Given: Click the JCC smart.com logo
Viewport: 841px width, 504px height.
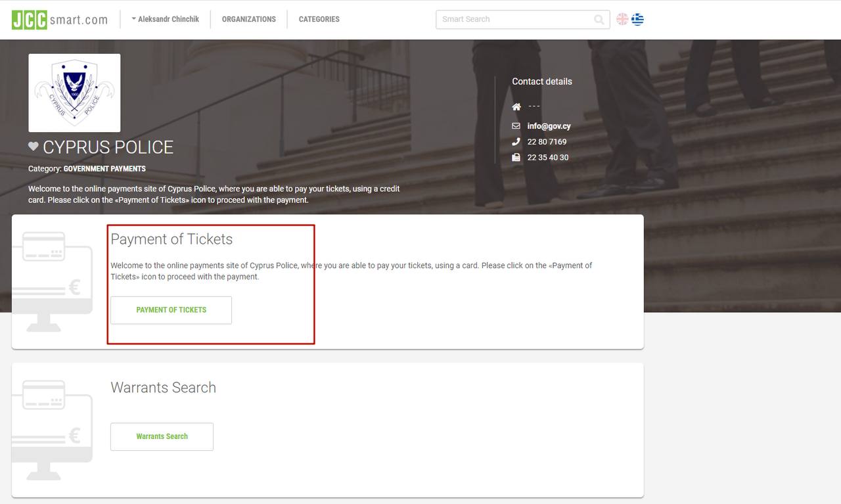Looking at the screenshot, I should tap(59, 20).
